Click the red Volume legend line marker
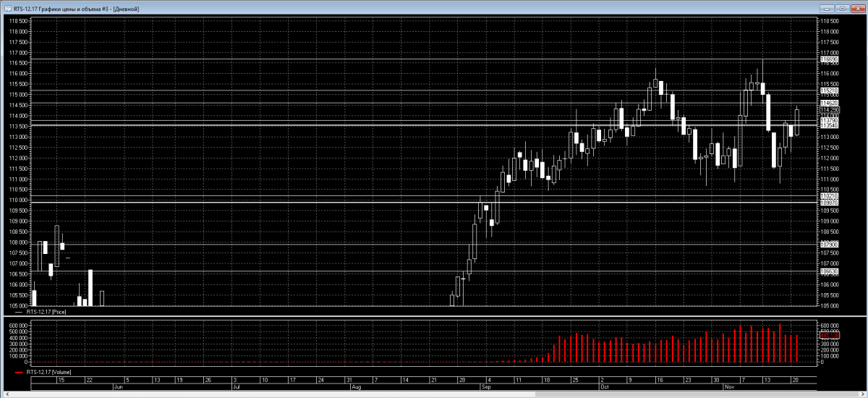 pyautogui.click(x=20, y=372)
